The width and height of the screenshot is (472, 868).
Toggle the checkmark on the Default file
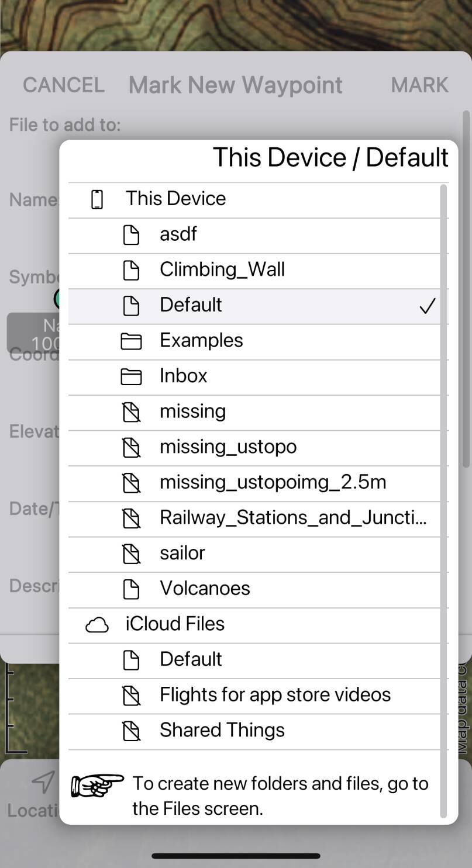pos(428,306)
